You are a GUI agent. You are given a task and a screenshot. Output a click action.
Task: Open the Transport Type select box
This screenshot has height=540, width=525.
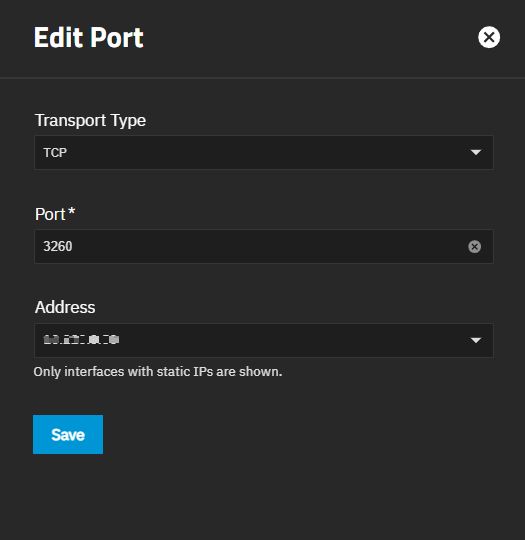tap(264, 153)
